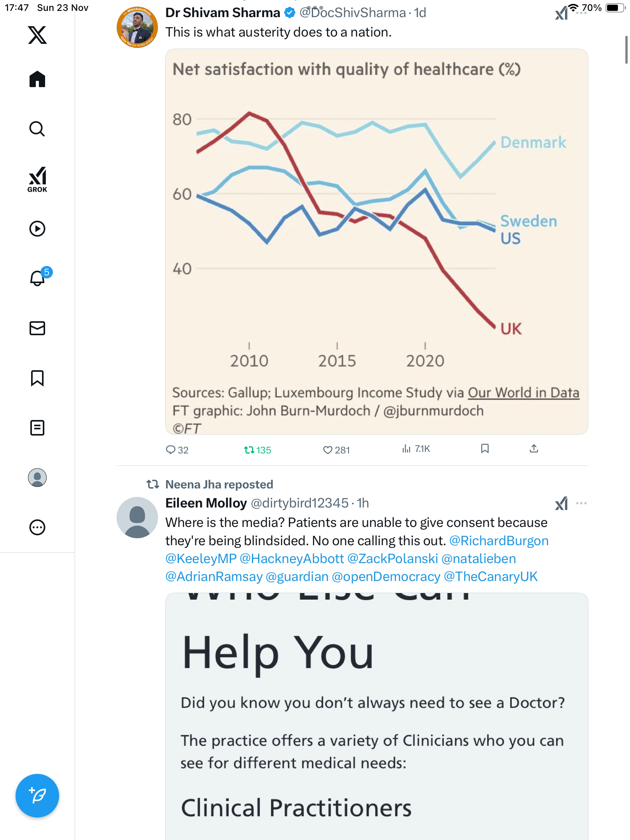Open more options on Eileen Molloy's post
This screenshot has height=840, width=630.
coord(581,503)
